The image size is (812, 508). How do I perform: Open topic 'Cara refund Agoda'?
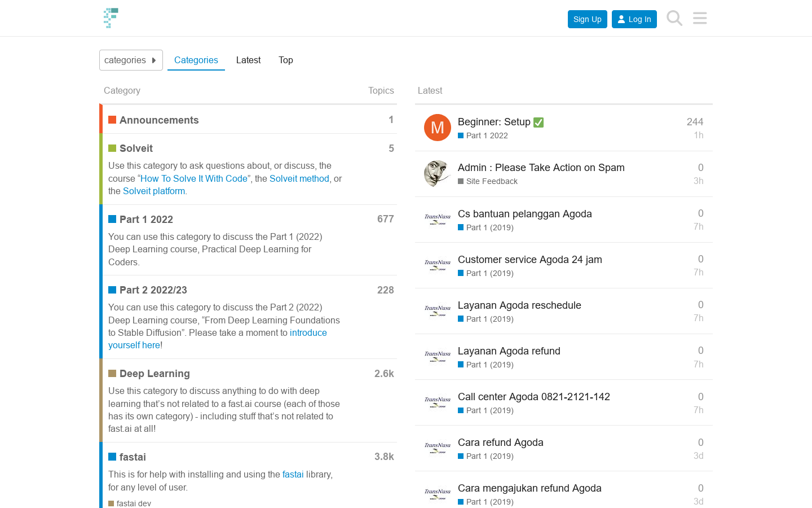[x=501, y=443]
